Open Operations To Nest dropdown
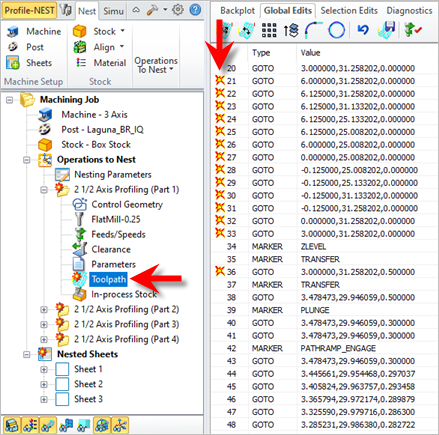439x435 pixels. pos(156,65)
